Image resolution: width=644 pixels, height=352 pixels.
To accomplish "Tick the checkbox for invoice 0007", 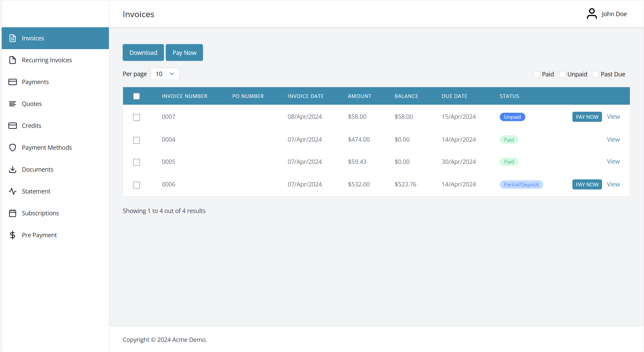I will point(136,117).
